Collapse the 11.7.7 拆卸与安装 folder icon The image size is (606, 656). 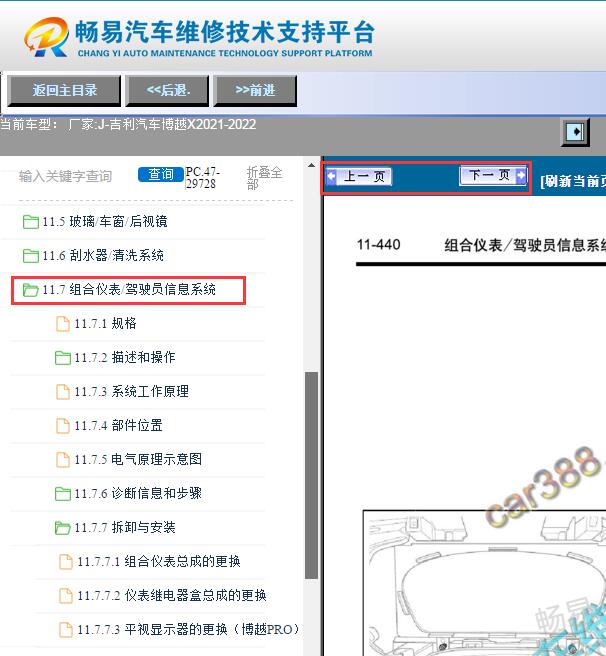[x=63, y=528]
